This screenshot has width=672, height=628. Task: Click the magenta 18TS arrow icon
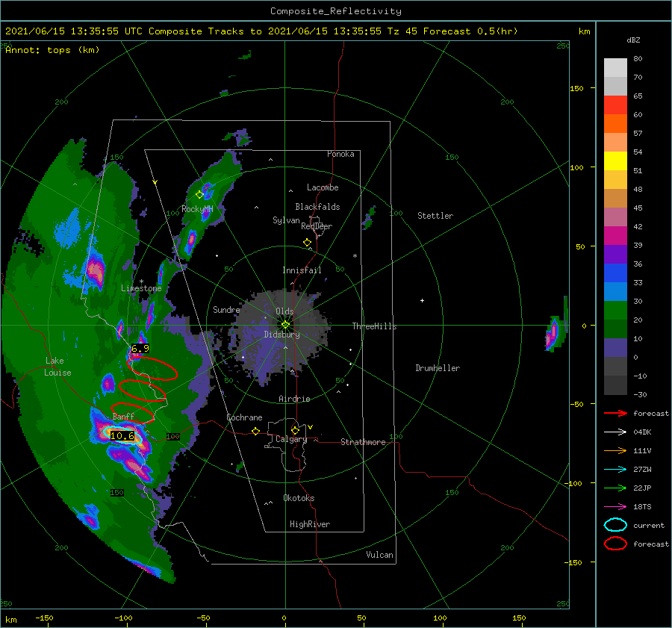coord(615,507)
